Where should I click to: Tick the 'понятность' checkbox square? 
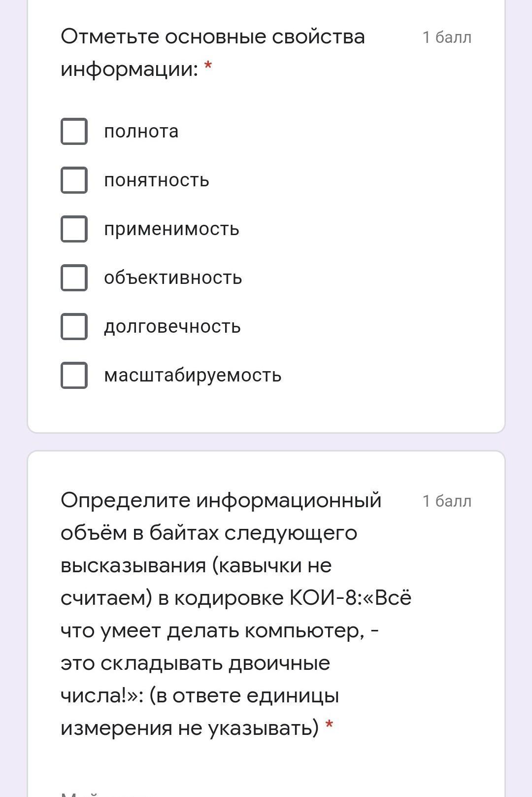(x=74, y=180)
